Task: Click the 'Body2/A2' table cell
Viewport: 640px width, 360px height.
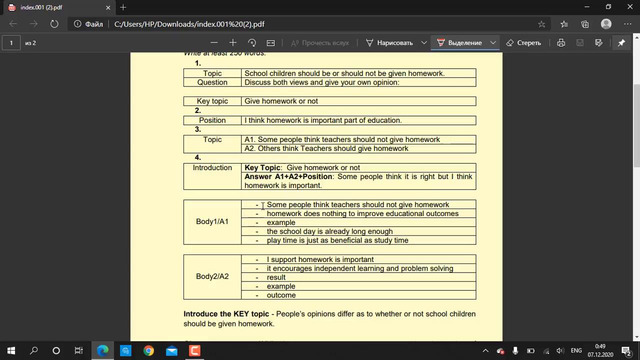Action: [212, 277]
